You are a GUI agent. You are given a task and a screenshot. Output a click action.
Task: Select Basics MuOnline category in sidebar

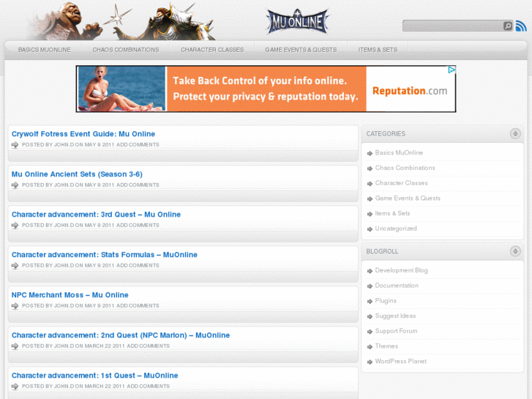click(x=399, y=153)
